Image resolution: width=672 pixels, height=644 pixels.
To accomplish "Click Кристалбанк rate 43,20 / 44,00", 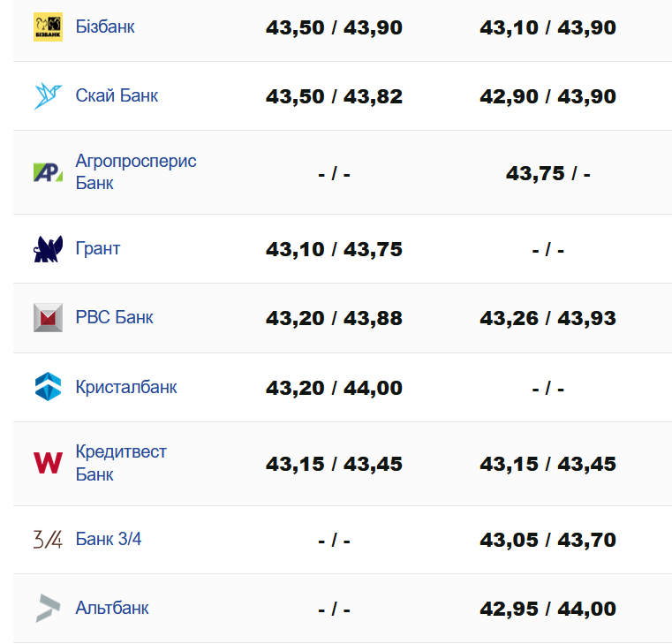I will pyautogui.click(x=334, y=388).
